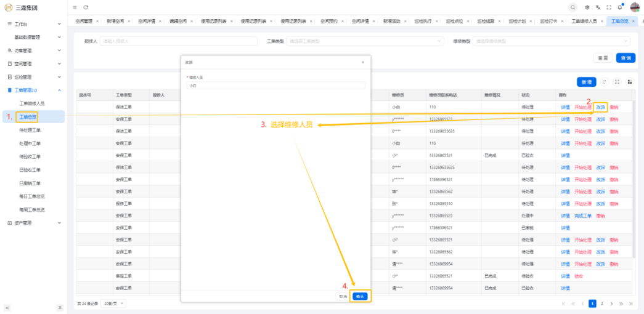Open settings via the gear icon
This screenshot has width=644, height=314.
click(587, 7)
